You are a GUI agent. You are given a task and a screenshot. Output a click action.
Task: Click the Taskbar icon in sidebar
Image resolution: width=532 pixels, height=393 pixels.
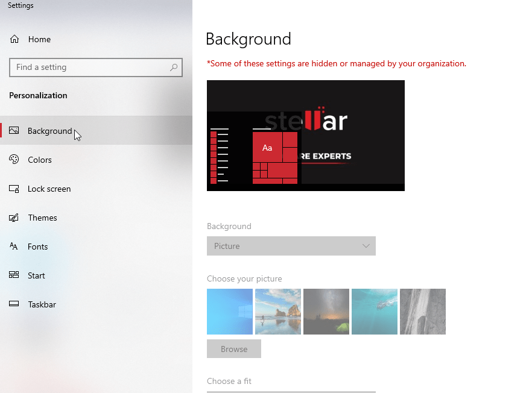pyautogui.click(x=13, y=304)
